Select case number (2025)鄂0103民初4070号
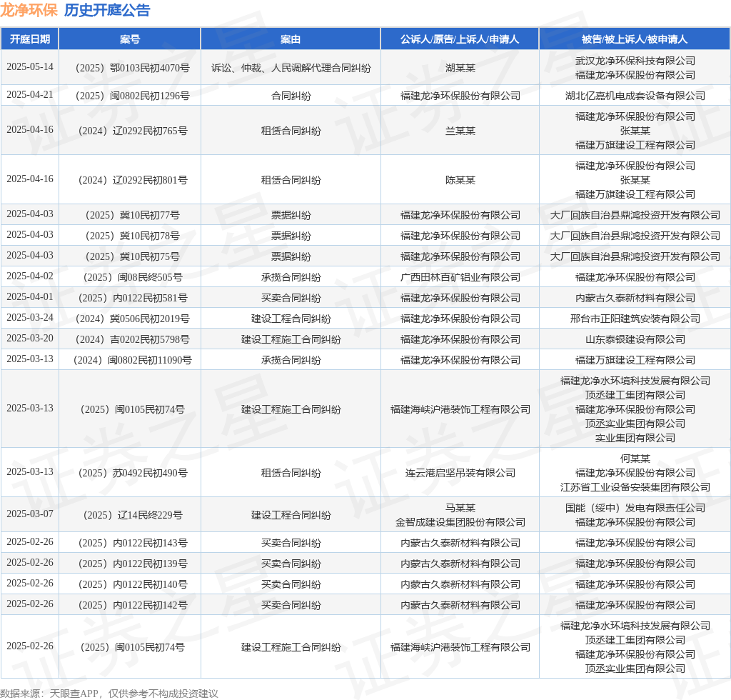731x700 pixels. click(132, 68)
